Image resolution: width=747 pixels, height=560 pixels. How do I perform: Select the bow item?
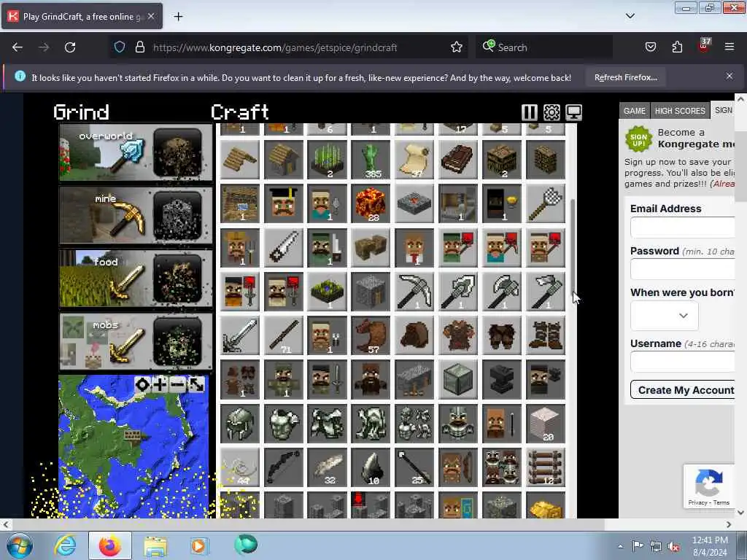coord(284,467)
